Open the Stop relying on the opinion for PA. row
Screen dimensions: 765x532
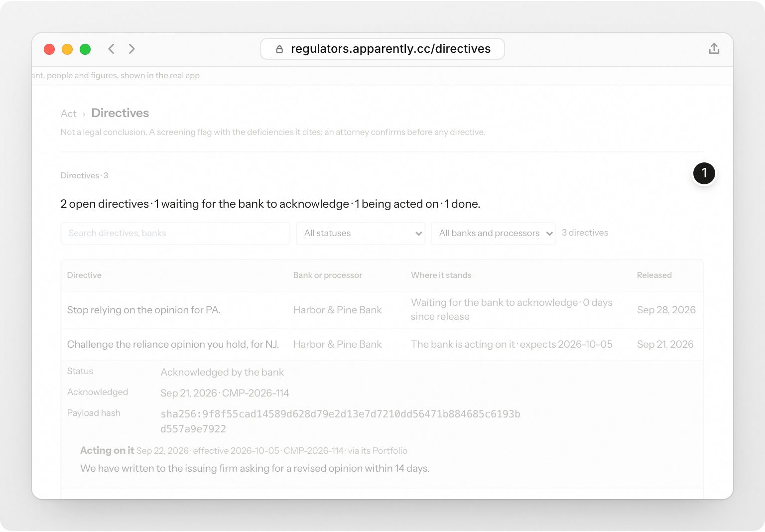[x=382, y=310]
